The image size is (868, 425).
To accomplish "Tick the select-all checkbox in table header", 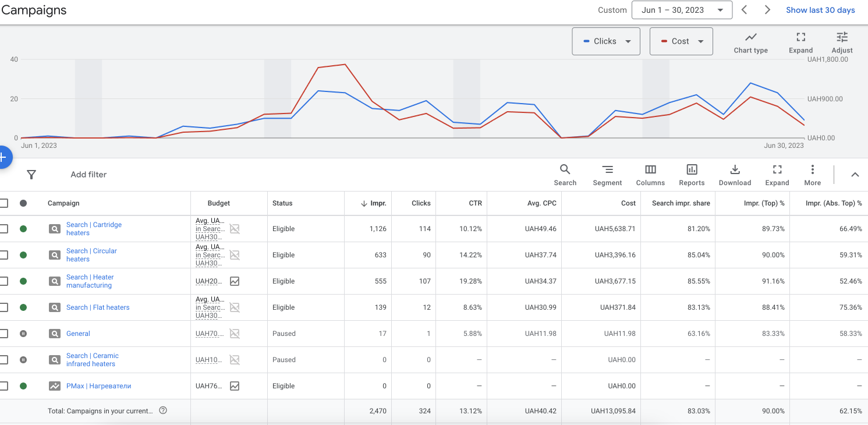I will (4, 203).
